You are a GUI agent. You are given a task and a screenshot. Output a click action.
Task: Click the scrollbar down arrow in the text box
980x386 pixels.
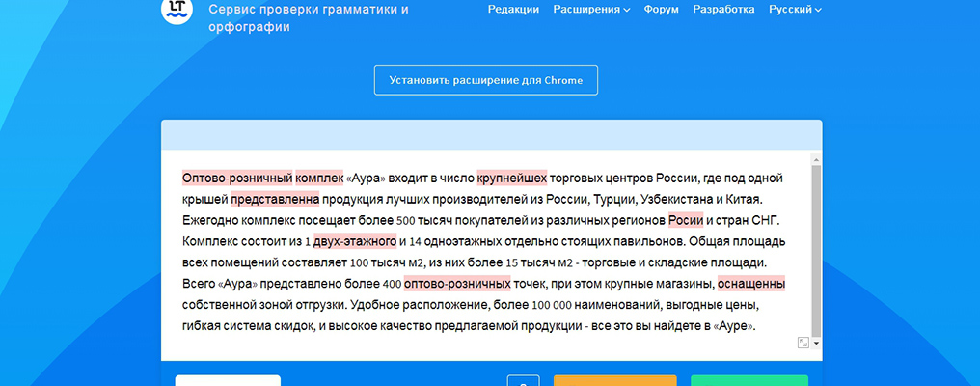tap(816, 344)
